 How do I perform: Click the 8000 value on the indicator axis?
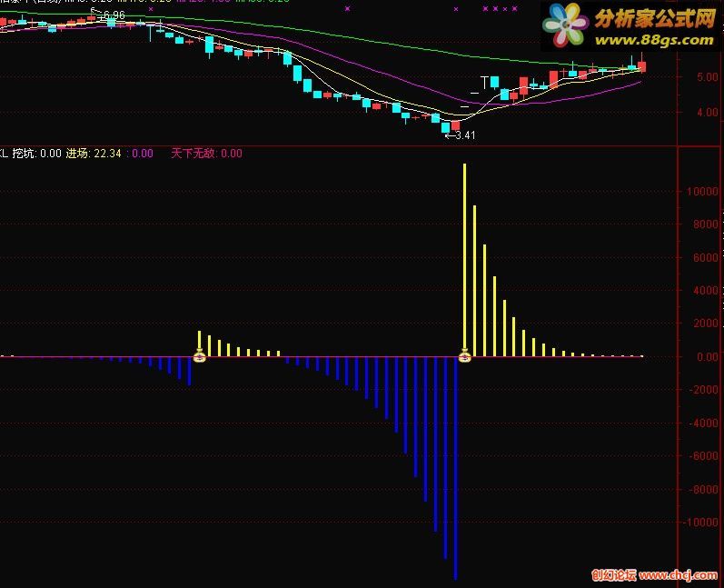[706, 224]
